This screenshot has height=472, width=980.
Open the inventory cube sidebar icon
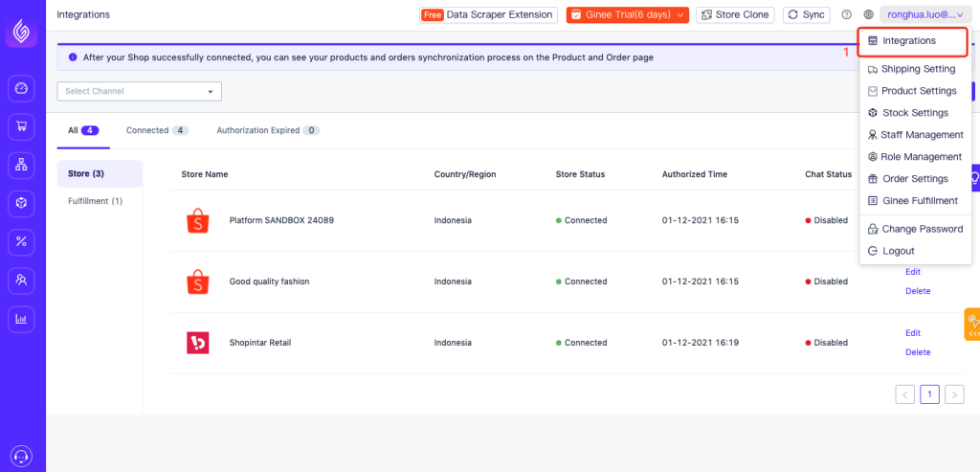21,203
